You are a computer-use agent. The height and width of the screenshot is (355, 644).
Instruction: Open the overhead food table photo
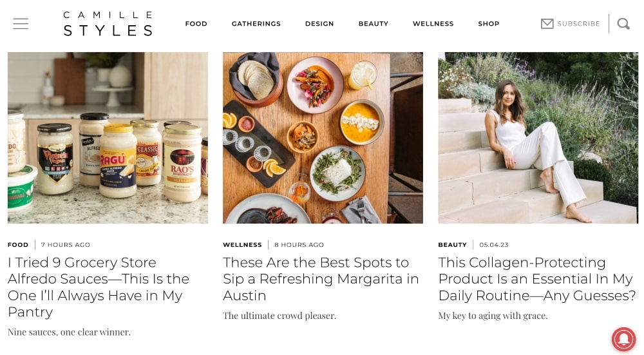pos(323,138)
